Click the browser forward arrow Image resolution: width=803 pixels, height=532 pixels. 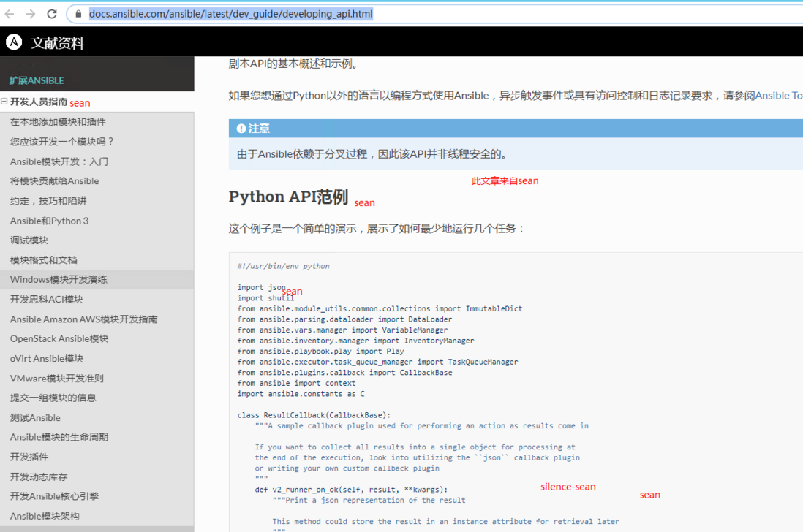point(30,14)
